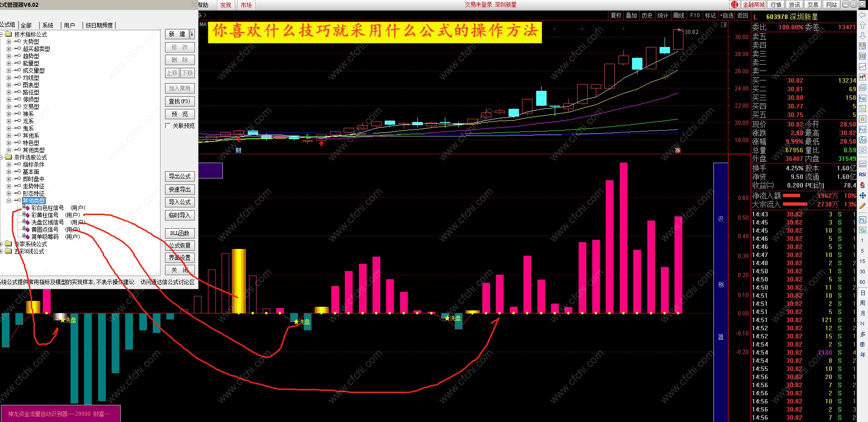Click the 导入公式 button
Viewport: 868px width, 422px height.
(180, 202)
